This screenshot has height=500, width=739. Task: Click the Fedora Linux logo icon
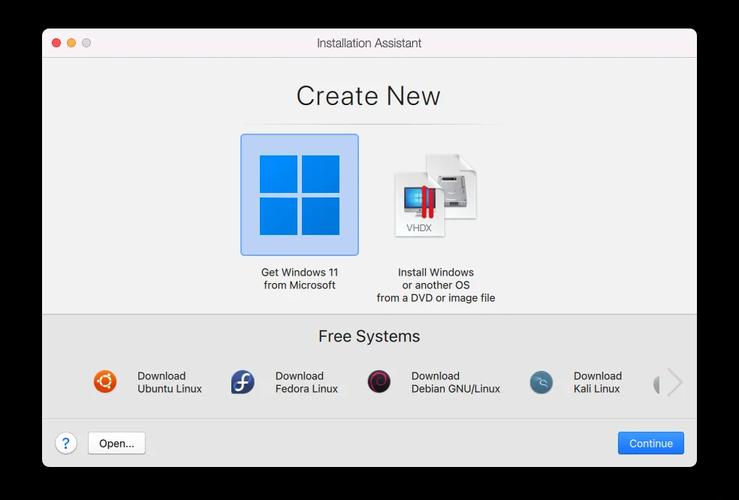point(243,382)
